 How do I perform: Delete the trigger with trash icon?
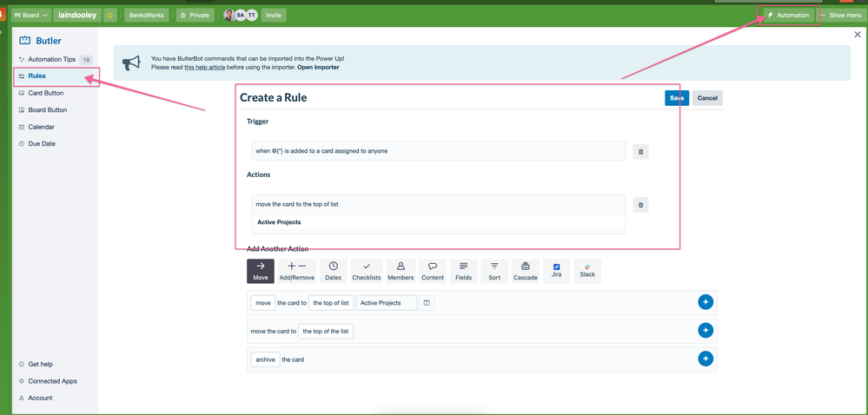(640, 152)
